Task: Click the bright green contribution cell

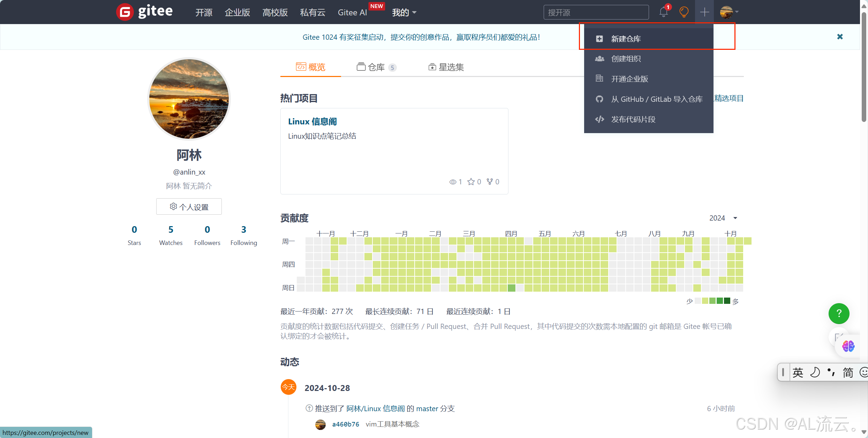Action: pos(511,288)
